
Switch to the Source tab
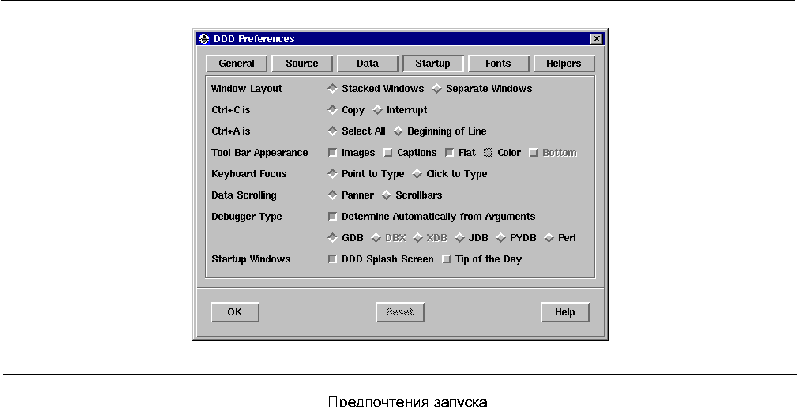pos(301,63)
